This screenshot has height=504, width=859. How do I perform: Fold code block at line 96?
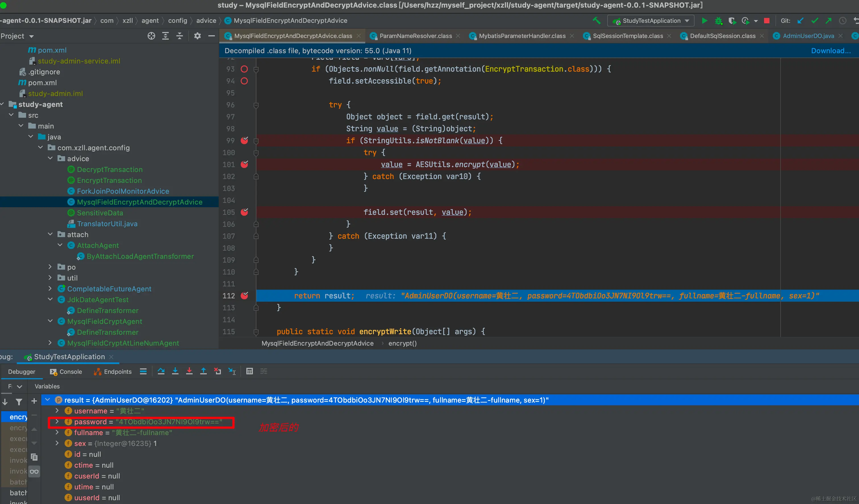coord(256,105)
